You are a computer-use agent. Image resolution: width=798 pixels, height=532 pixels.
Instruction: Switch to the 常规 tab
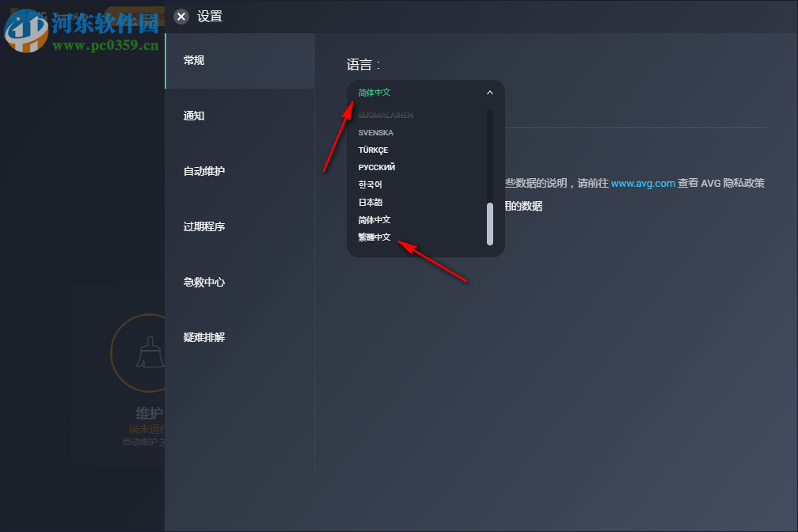[194, 60]
